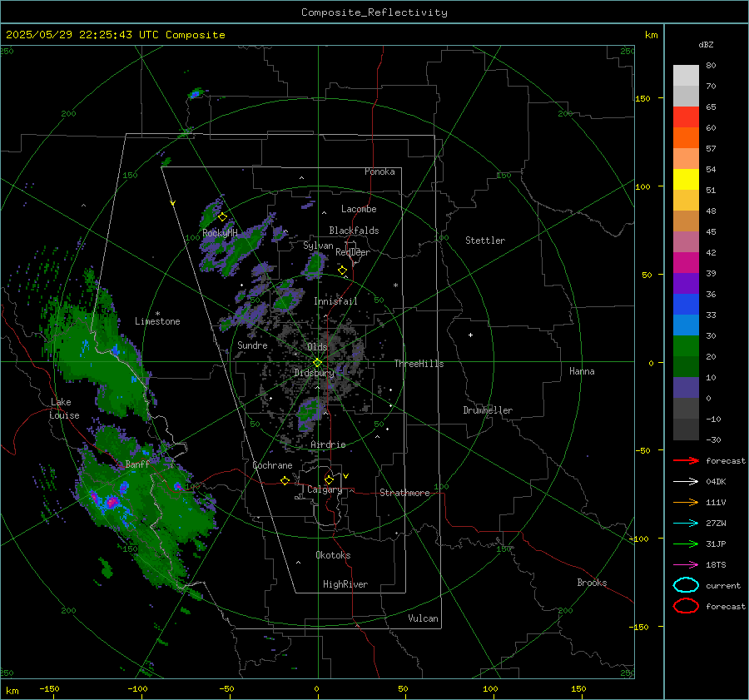Screen dimensions: 749x700
Task: Click the Strathmore label
Action: point(404,493)
